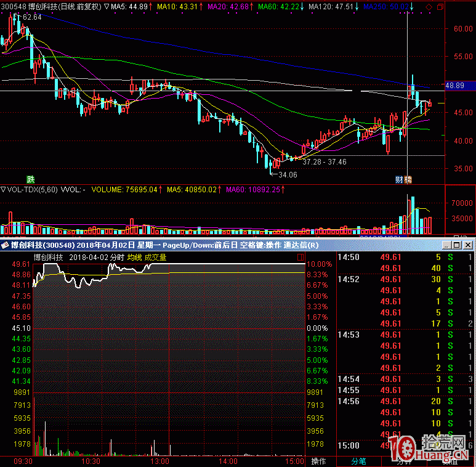Click the 14:53 time entry in the tick list

(349, 335)
